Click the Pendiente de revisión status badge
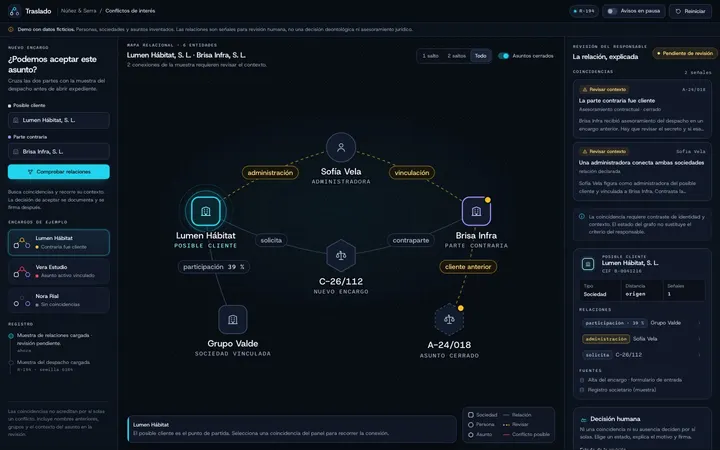720x450 pixels. tap(685, 54)
